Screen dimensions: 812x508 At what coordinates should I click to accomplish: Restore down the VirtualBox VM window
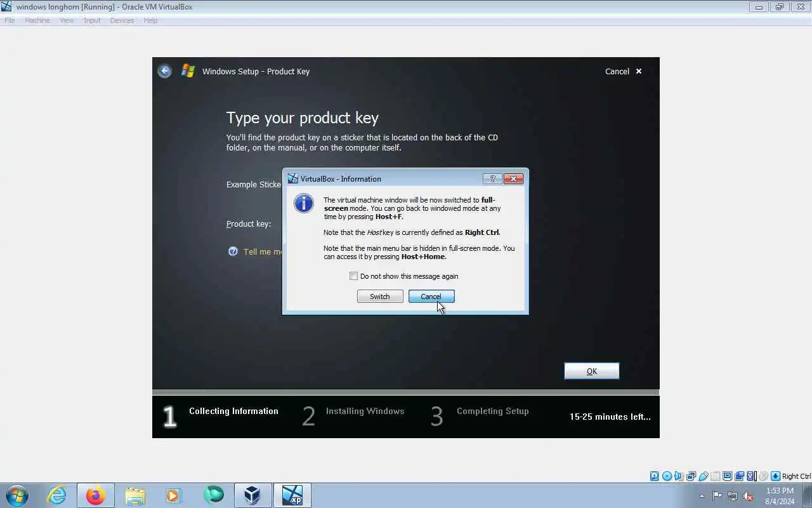780,7
